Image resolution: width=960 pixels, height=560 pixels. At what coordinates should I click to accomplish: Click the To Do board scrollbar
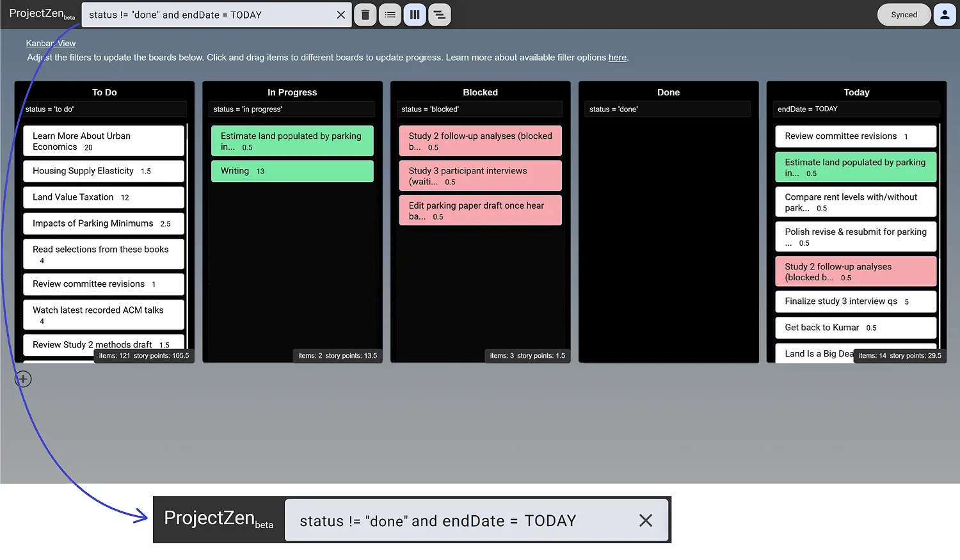188,243
